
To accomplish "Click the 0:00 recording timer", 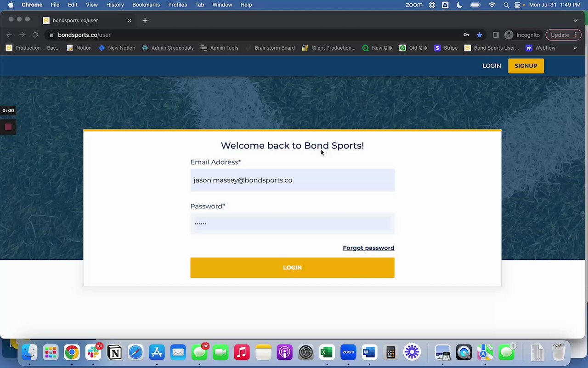I will [x=8, y=110].
